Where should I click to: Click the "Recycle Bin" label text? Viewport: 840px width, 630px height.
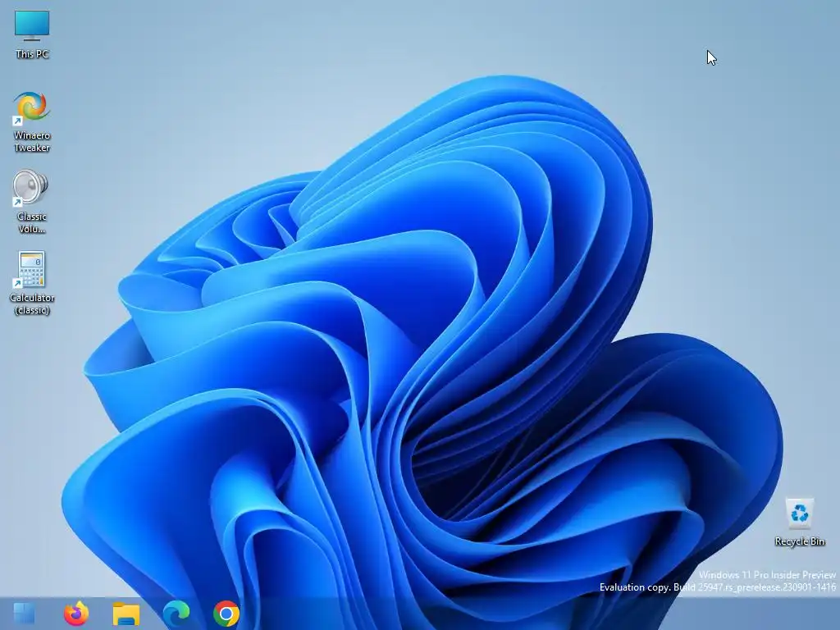(799, 541)
